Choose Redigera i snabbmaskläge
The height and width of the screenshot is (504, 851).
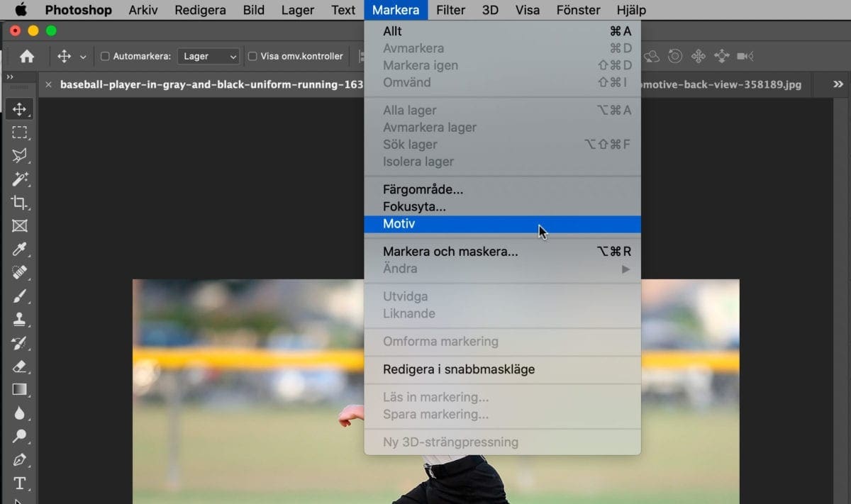pos(502,369)
